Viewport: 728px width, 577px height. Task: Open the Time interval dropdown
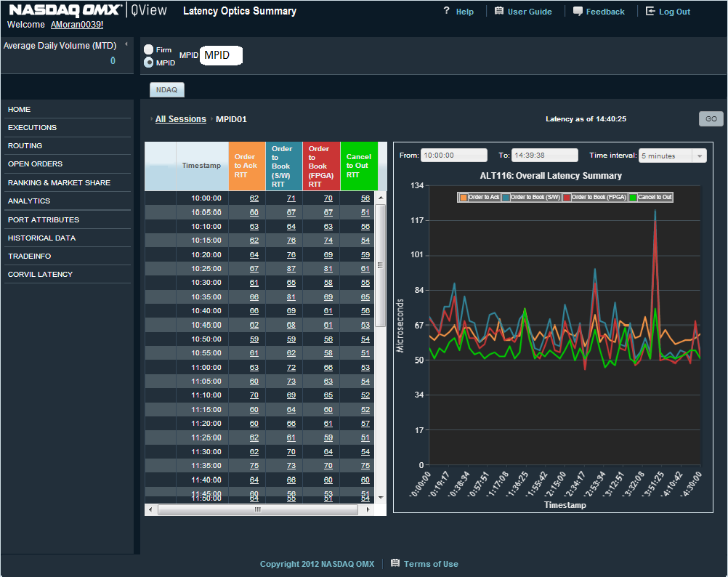(673, 156)
